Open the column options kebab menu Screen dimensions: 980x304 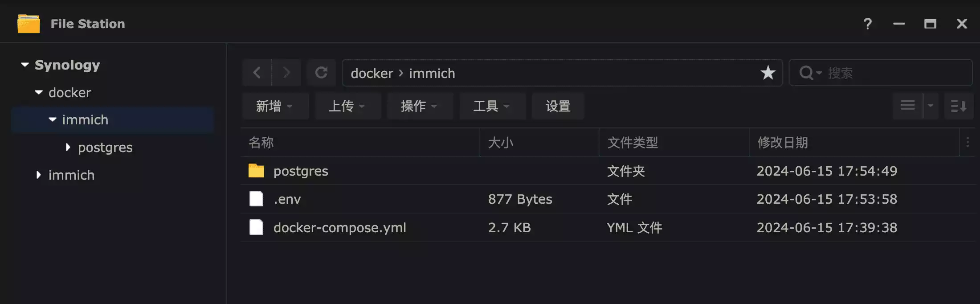coord(968,142)
